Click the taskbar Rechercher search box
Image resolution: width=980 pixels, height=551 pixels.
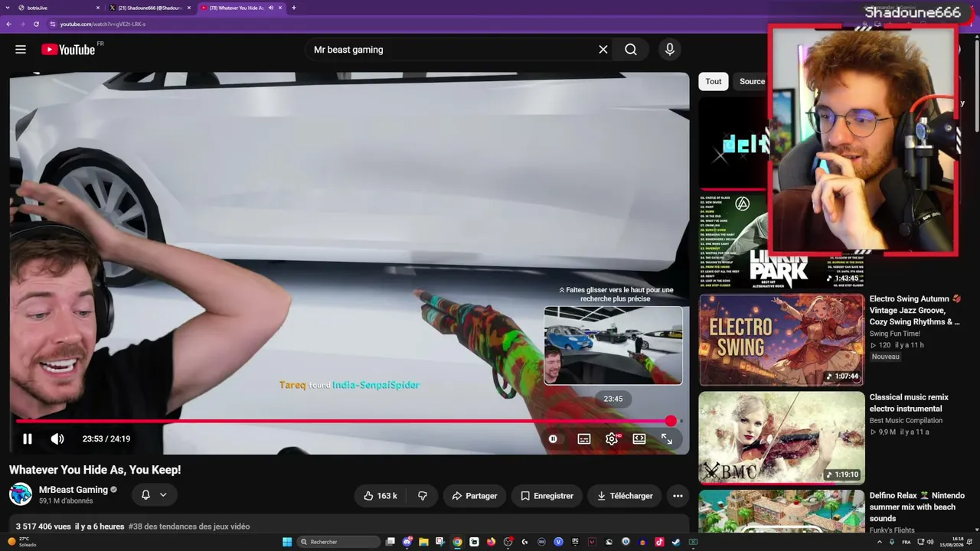point(338,542)
